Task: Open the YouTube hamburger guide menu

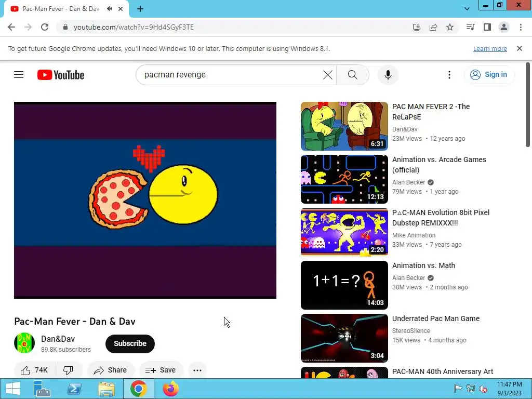Action: 19,75
